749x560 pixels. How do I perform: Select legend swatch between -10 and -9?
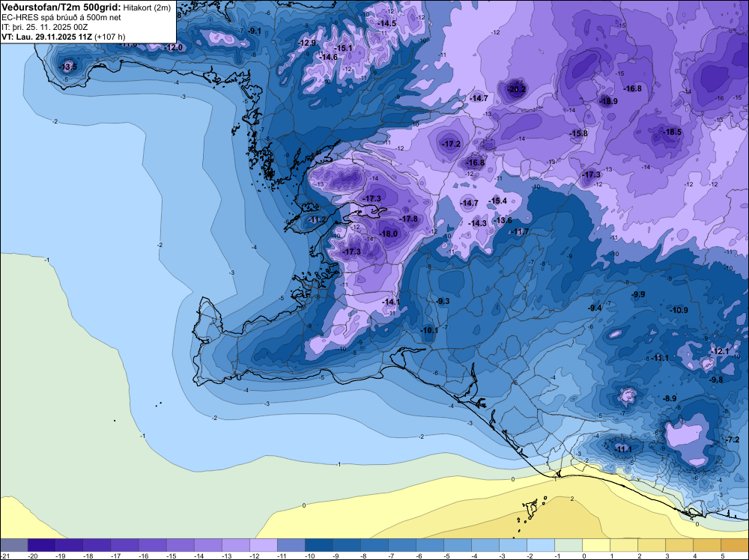319,545
